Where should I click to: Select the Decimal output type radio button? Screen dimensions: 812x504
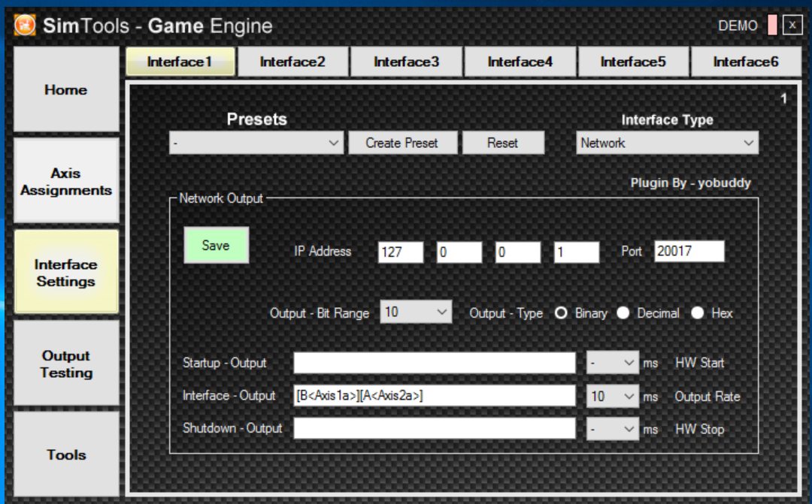(x=623, y=312)
